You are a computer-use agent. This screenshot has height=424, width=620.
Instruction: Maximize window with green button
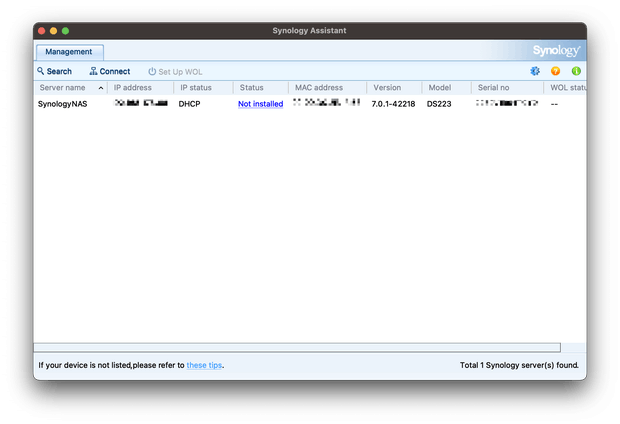tap(65, 31)
